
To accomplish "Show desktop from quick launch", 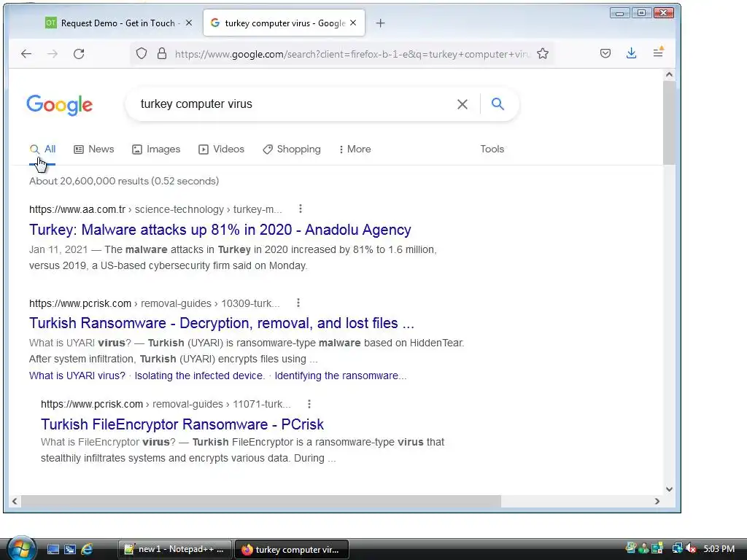I will click(x=53, y=549).
